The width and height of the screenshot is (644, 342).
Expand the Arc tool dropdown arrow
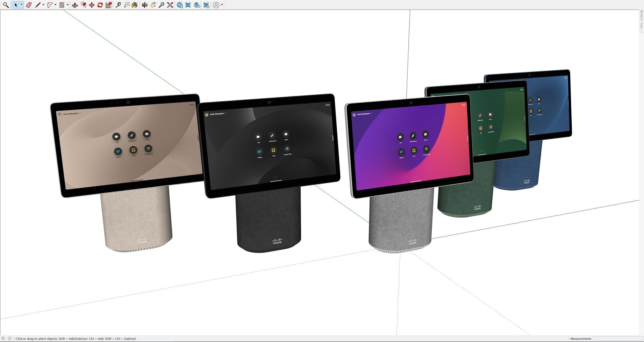[56, 5]
